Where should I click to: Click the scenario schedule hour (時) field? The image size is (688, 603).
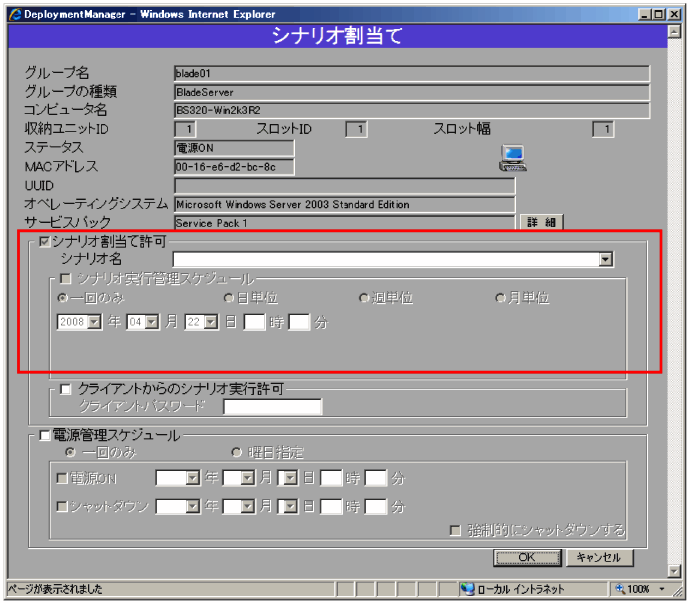point(254,322)
